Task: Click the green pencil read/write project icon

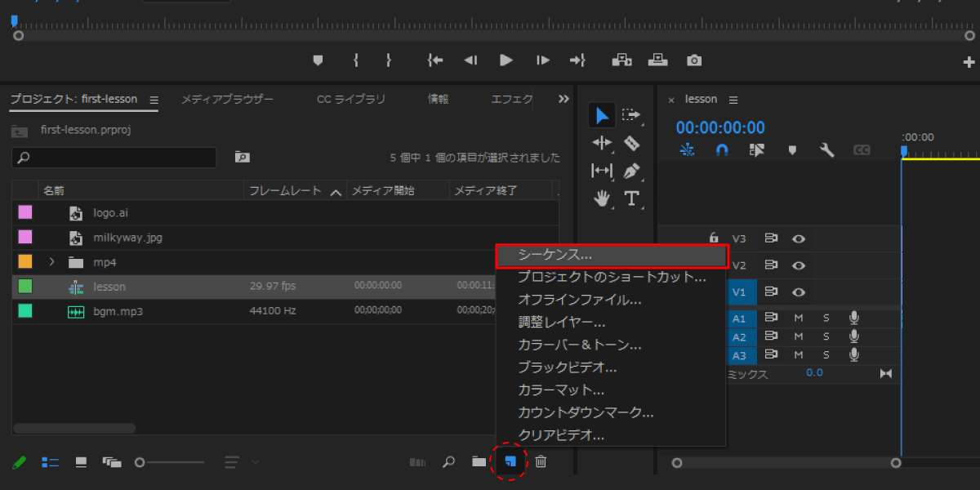Action: 20,462
